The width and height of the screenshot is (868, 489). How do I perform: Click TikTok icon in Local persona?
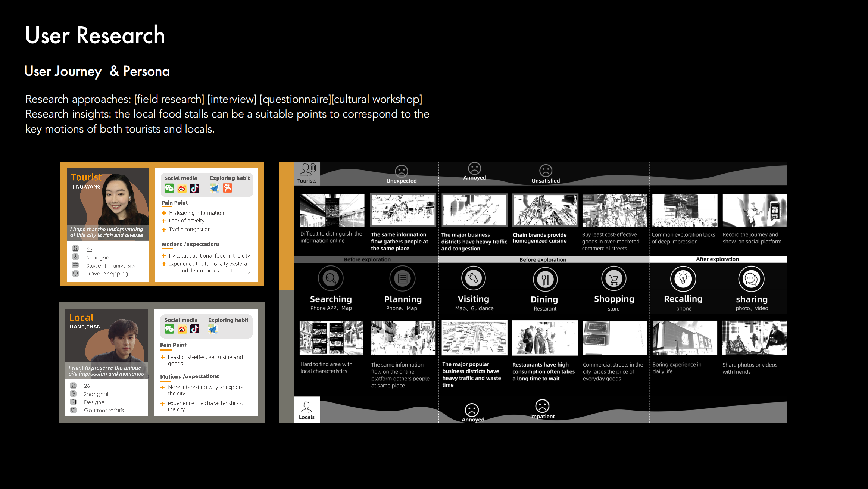pos(195,329)
